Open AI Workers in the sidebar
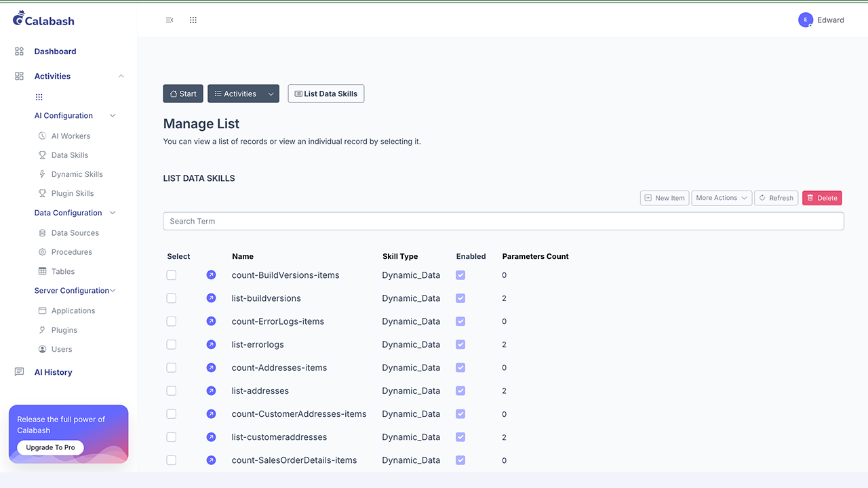This screenshot has width=868, height=488. [71, 136]
